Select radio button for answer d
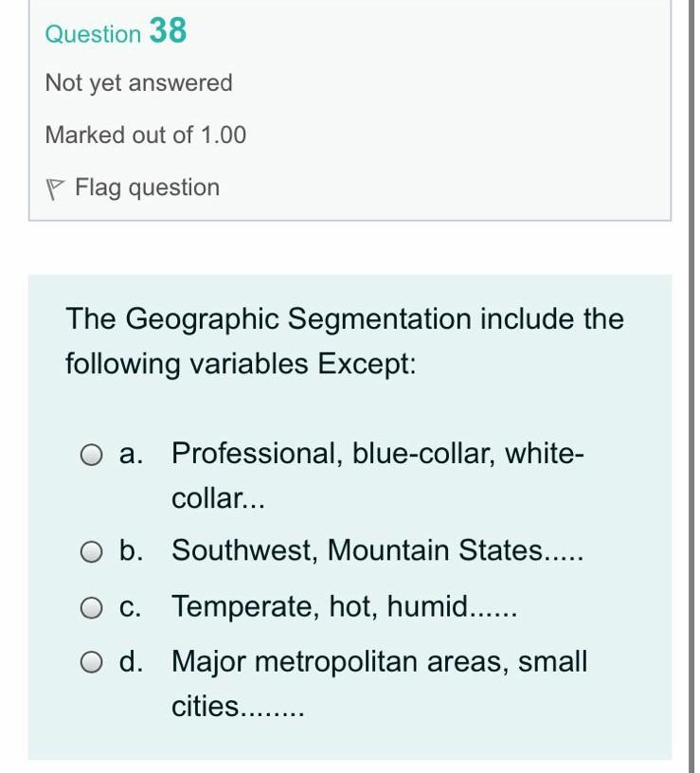Image resolution: width=700 pixels, height=773 pixels. tap(91, 661)
